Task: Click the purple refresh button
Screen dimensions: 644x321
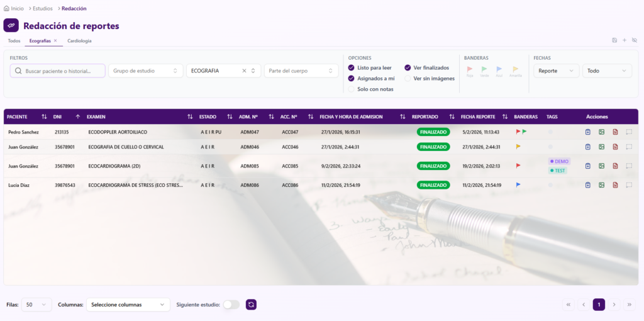Action: tap(251, 305)
